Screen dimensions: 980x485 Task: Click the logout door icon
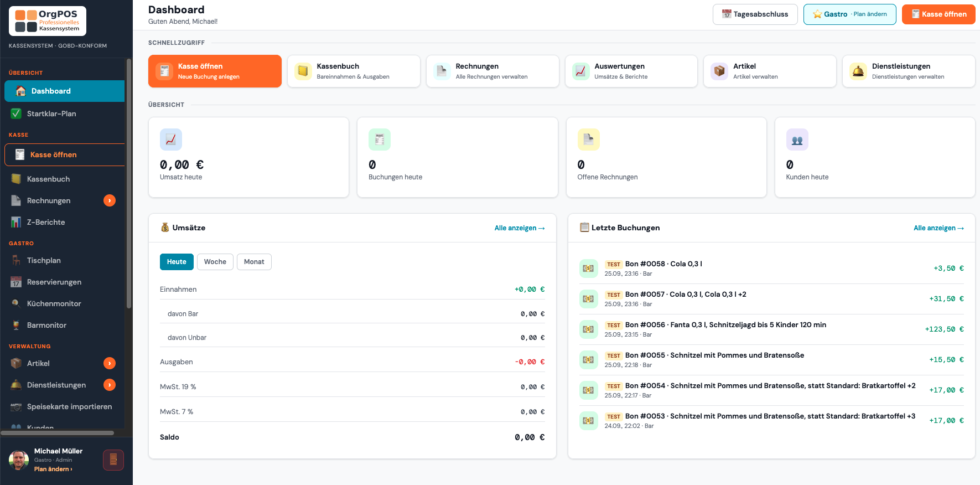click(x=113, y=460)
